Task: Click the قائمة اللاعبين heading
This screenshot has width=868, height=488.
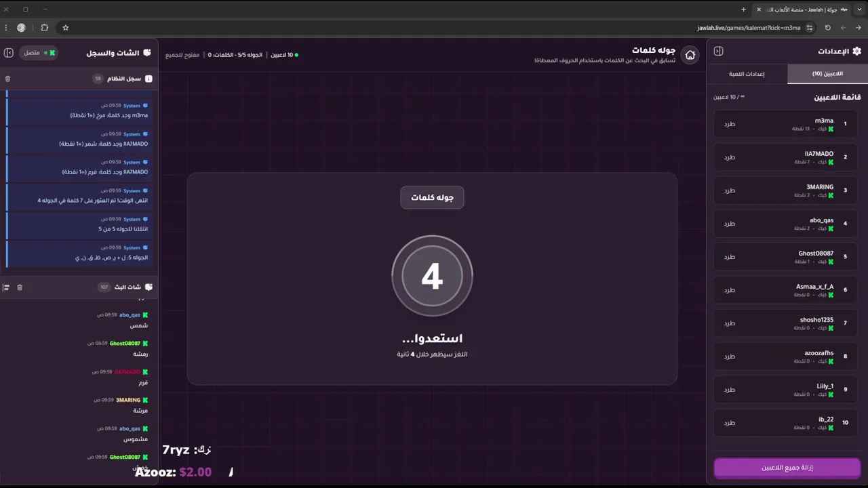Action: (837, 98)
